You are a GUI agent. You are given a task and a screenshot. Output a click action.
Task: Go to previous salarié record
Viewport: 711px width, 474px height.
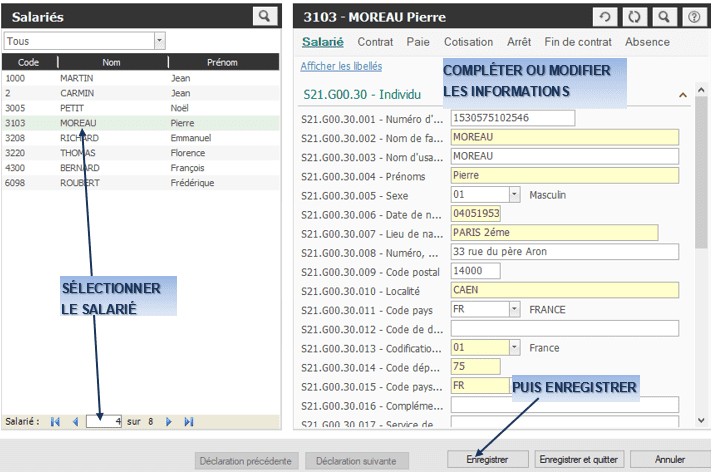[75, 422]
